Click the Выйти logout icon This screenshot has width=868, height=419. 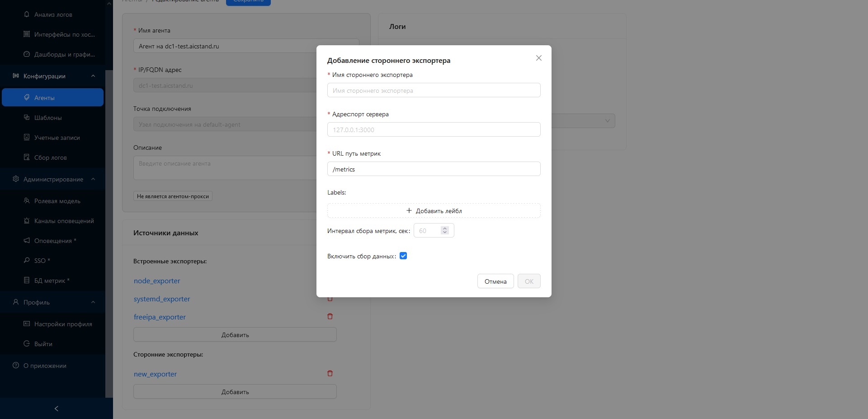tap(27, 344)
